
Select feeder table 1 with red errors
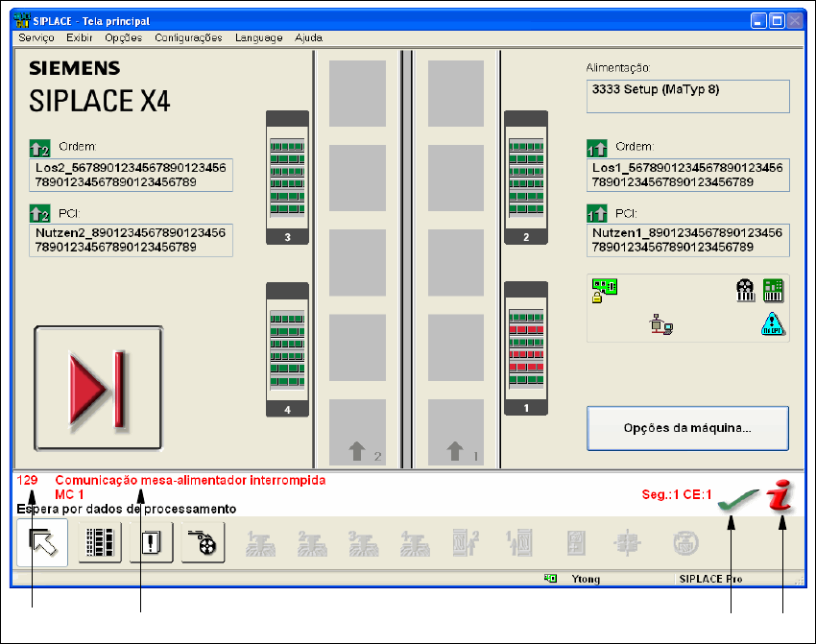coord(526,348)
